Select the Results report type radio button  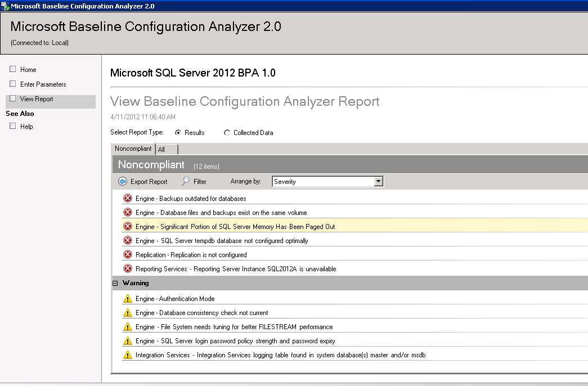point(178,133)
